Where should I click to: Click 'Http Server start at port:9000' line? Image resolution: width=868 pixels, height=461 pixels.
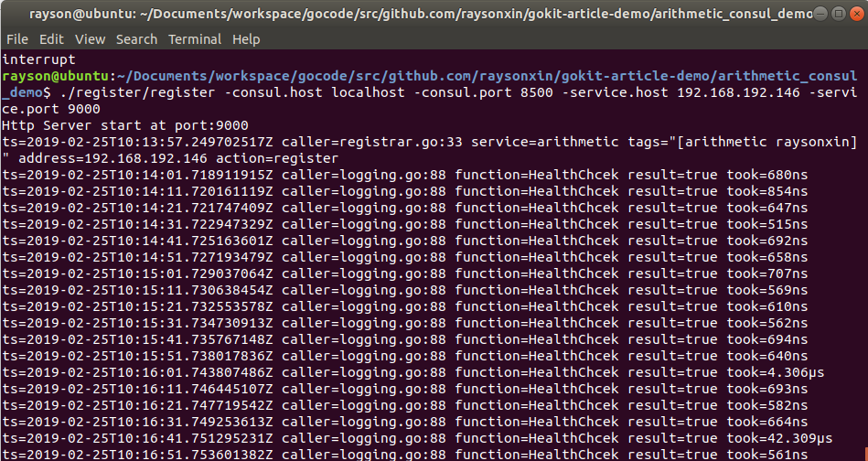[x=125, y=125]
